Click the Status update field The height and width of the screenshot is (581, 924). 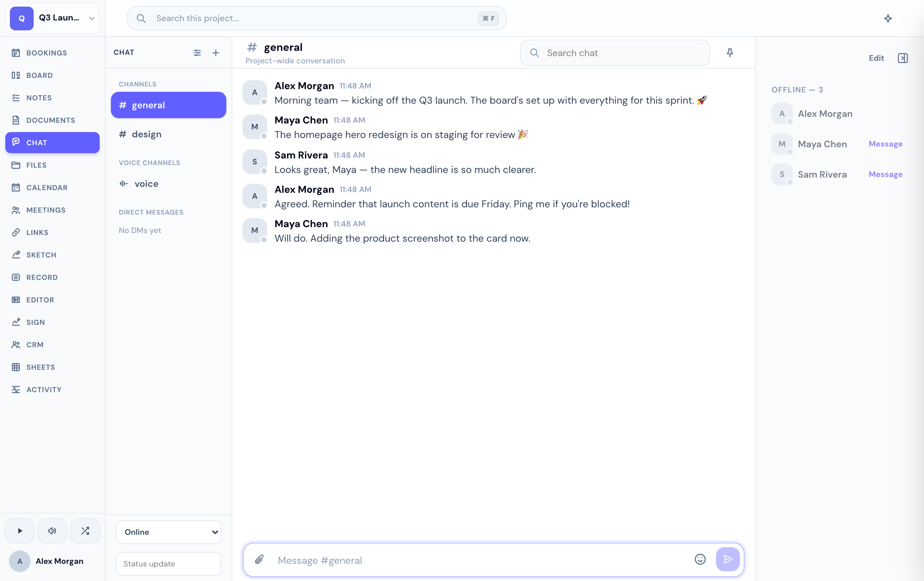point(168,564)
